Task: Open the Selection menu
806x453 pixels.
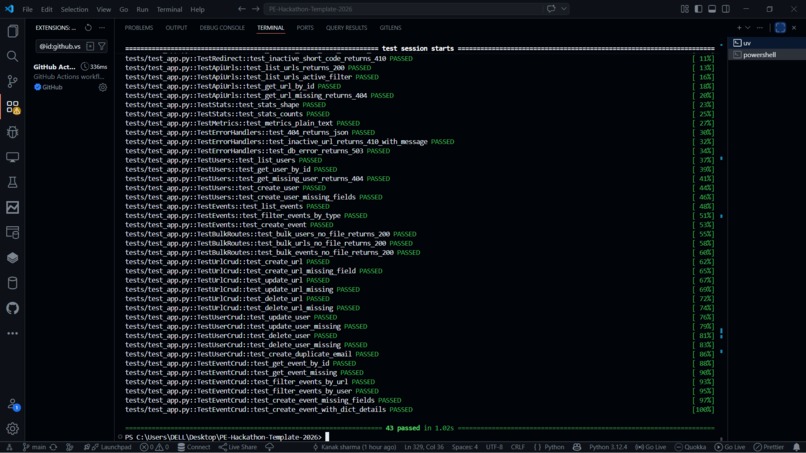Action: (x=74, y=9)
